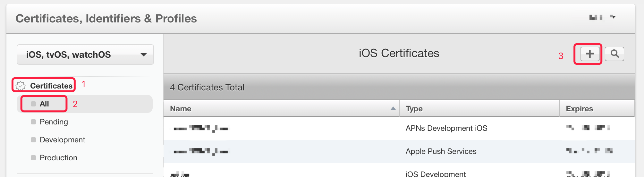
Task: Click the bullet icon beside Pending
Action: coord(33,122)
